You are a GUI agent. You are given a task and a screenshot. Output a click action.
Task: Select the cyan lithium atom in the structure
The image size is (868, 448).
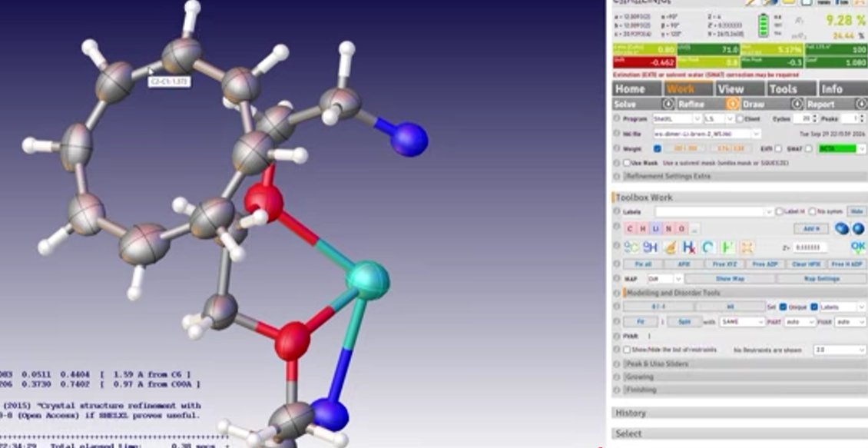[368, 280]
